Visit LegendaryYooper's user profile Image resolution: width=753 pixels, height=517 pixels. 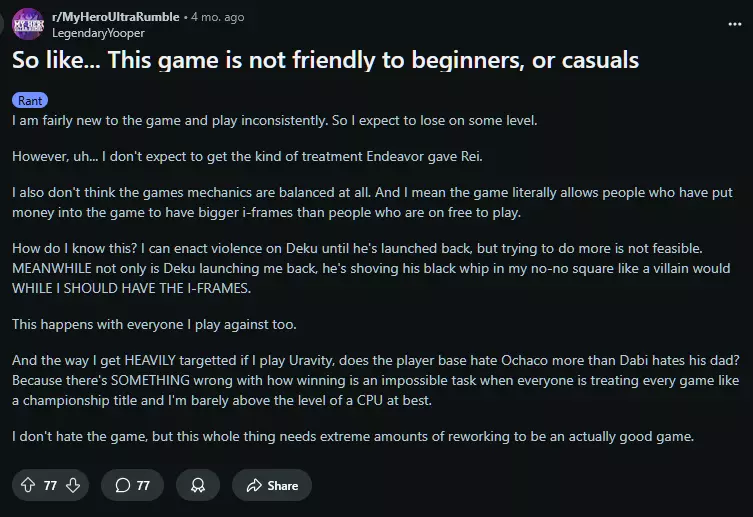point(98,32)
